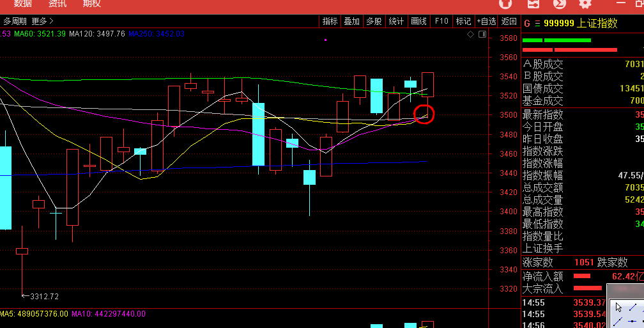Open the 统计 statistics tool

click(396, 21)
